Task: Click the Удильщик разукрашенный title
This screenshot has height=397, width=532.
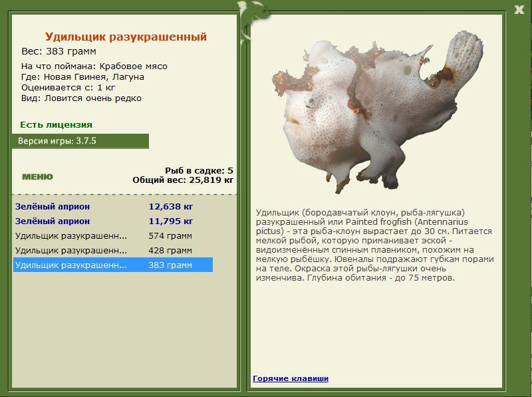Action: pyautogui.click(x=126, y=37)
